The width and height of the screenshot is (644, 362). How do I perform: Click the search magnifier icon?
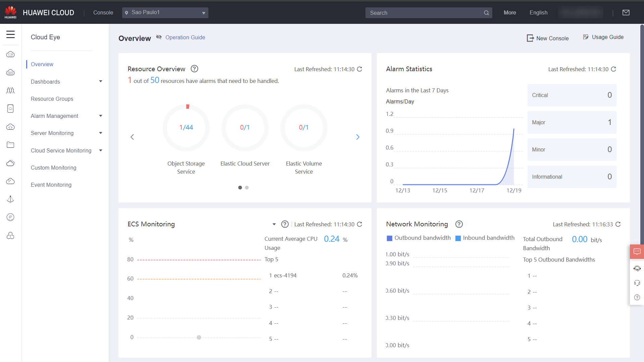[486, 13]
